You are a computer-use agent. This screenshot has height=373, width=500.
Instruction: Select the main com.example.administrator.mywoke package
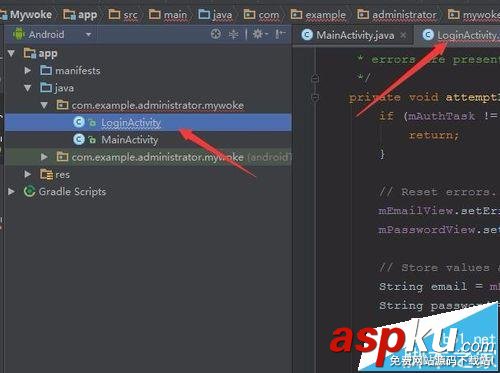158,105
